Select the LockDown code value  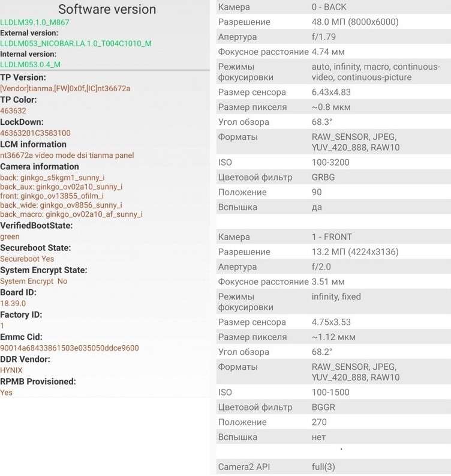[x=35, y=133]
